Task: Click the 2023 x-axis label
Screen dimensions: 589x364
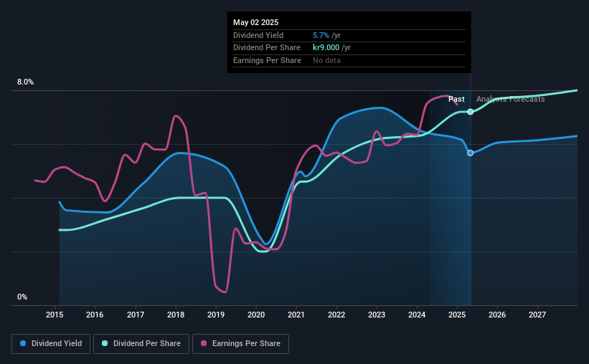Action: (377, 315)
